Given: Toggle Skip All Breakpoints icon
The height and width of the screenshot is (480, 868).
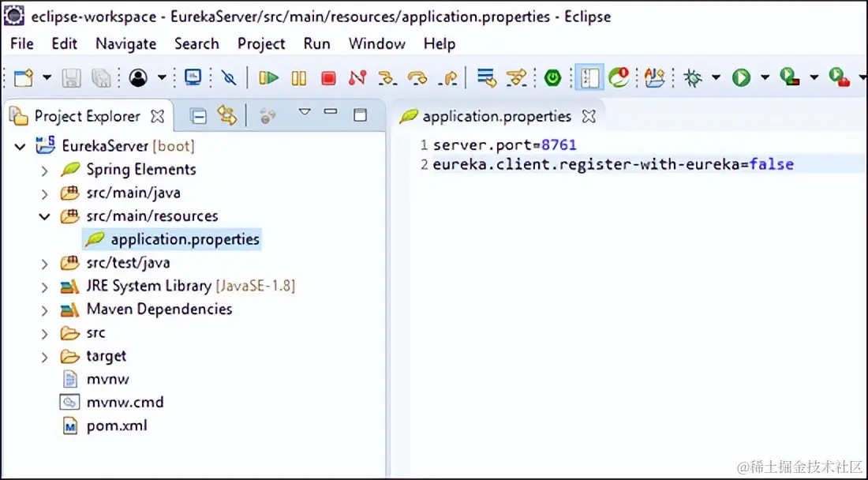Looking at the screenshot, I should [x=229, y=77].
